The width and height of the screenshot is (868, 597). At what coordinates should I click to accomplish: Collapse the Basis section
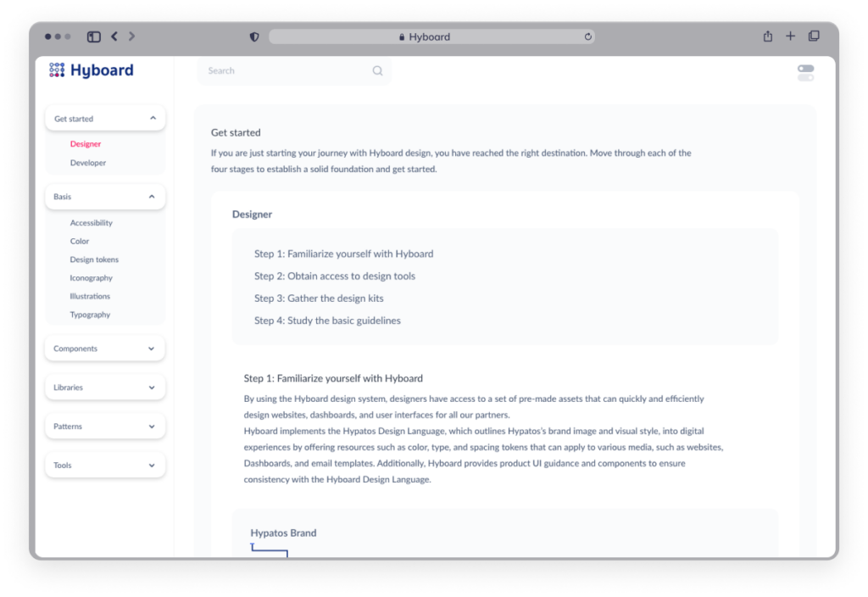coord(152,197)
